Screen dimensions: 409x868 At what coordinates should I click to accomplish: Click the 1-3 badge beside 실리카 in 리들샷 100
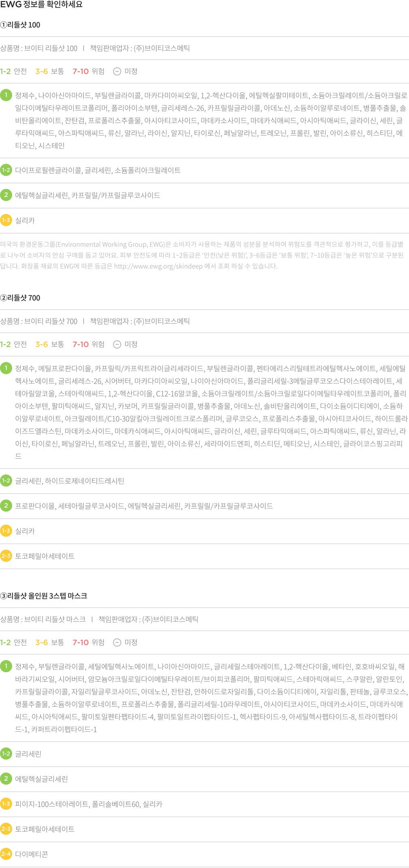6,220
